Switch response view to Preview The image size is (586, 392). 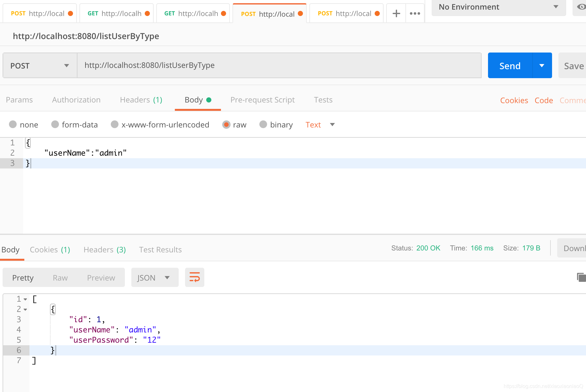(x=101, y=278)
